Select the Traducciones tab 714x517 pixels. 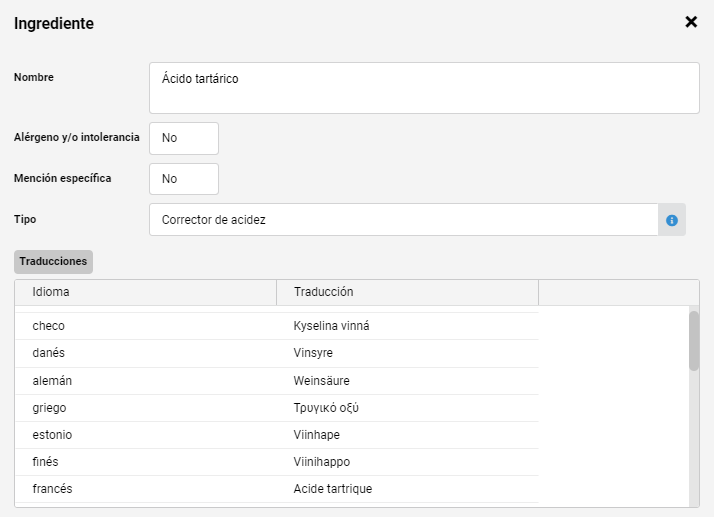53,261
